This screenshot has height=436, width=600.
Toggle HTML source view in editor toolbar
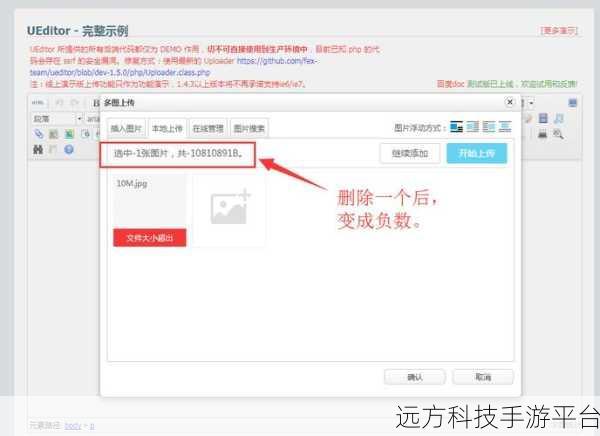point(38,103)
